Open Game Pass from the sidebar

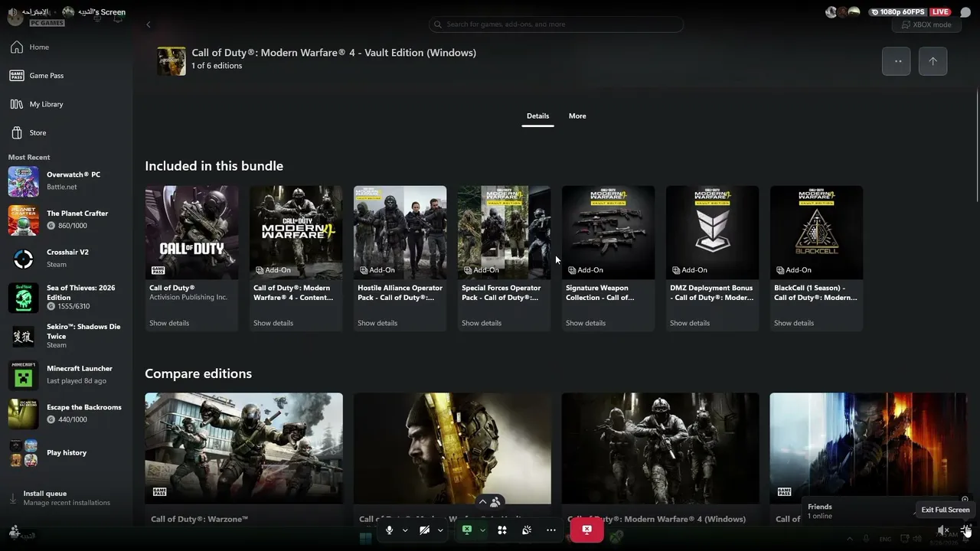(x=66, y=76)
